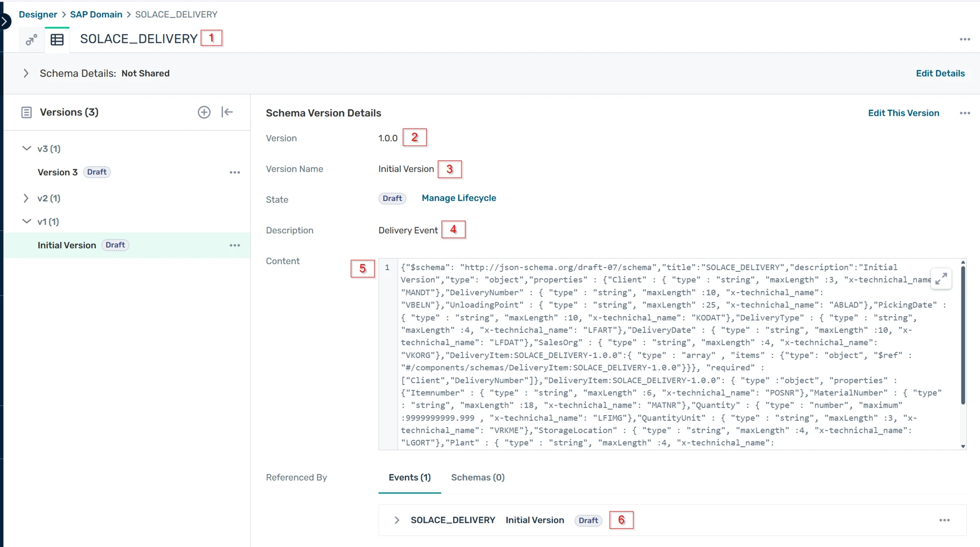The width and height of the screenshot is (980, 547).
Task: Select Version 3 in versions list
Action: [x=58, y=173]
